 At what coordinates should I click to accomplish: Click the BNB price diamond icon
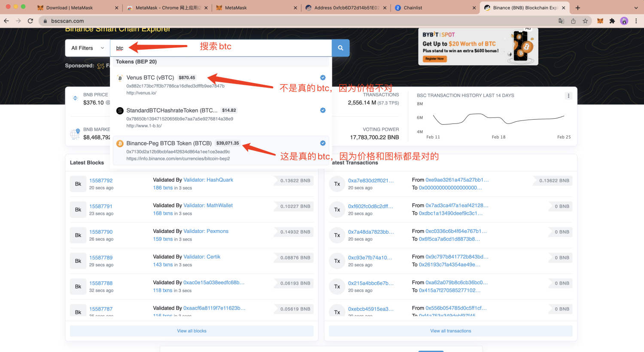pos(75,98)
